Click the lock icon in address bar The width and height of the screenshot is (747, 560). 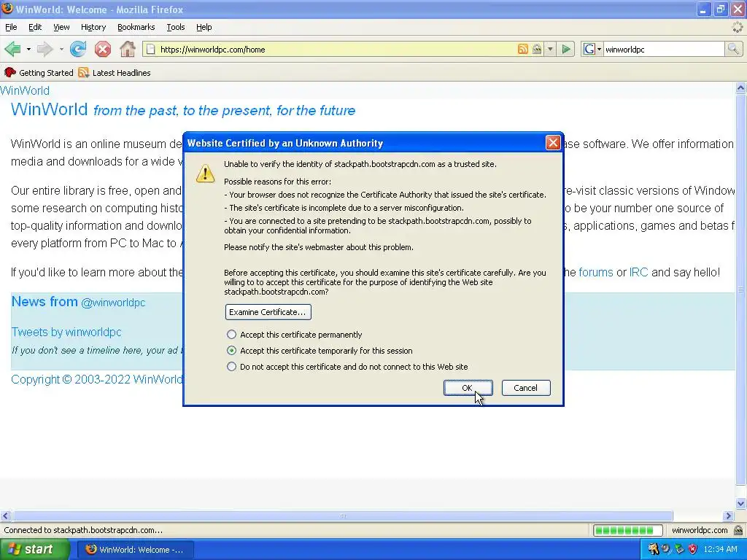point(537,49)
